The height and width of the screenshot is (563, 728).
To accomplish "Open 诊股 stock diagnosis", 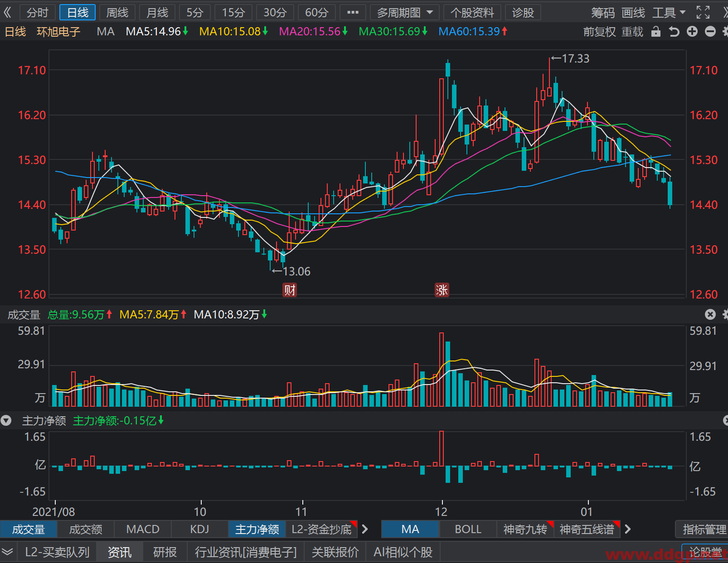I will click(x=523, y=12).
